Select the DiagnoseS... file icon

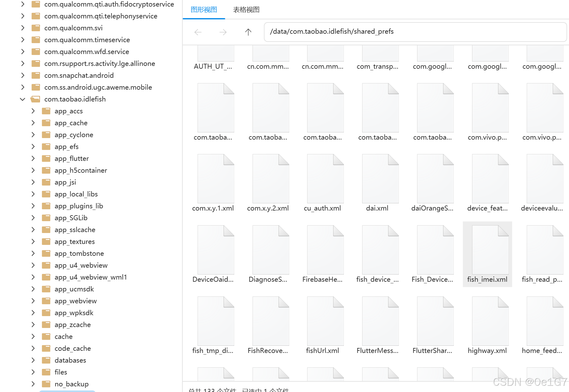[x=271, y=250]
